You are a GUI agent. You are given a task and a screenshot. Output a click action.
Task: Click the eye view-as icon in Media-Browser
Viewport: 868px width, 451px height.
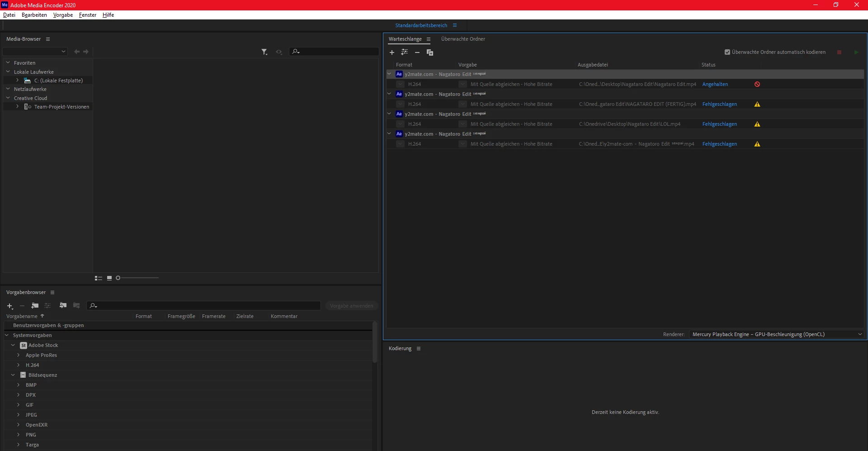(279, 52)
